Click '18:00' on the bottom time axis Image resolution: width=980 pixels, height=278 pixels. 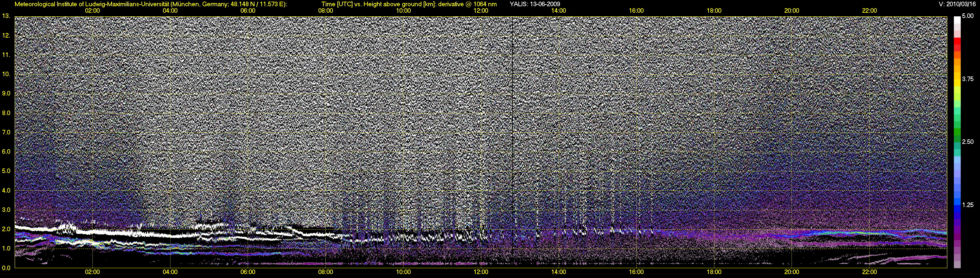coord(714,272)
